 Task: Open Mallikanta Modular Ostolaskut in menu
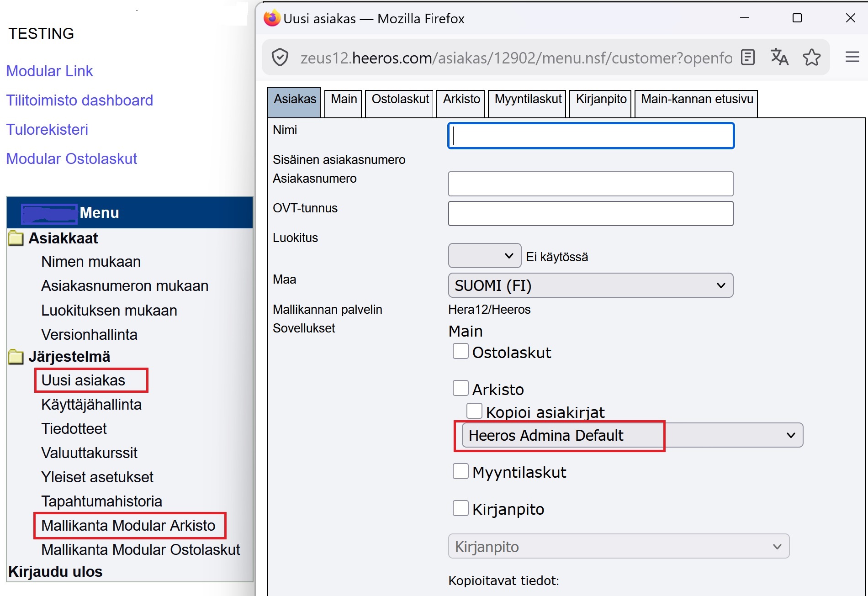click(141, 550)
